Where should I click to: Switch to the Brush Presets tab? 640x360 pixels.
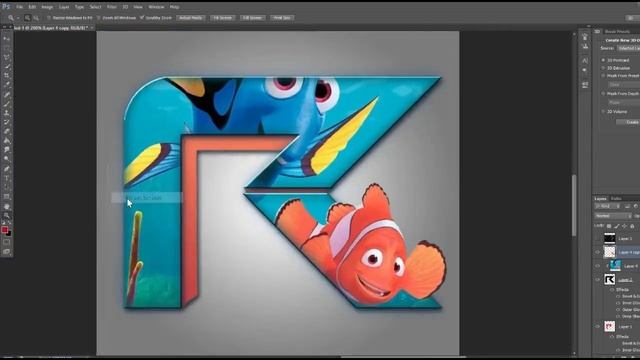(618, 31)
